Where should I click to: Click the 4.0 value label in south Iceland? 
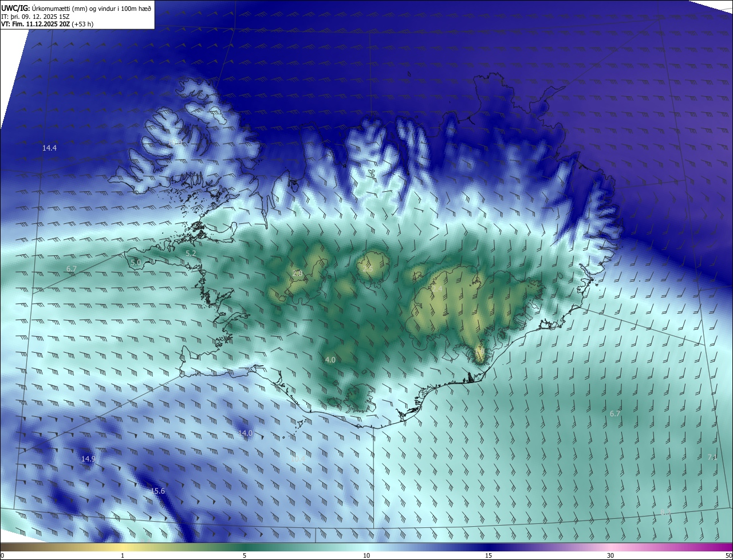pos(330,360)
